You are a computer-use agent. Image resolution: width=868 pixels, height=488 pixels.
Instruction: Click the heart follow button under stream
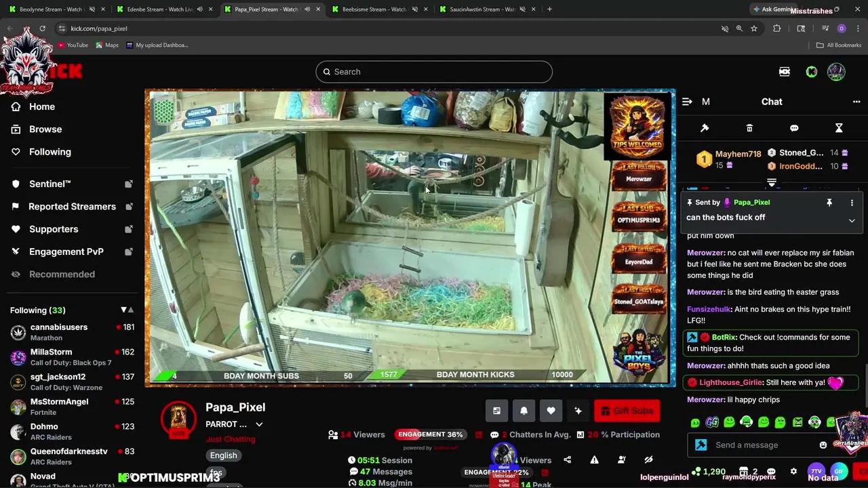click(551, 411)
